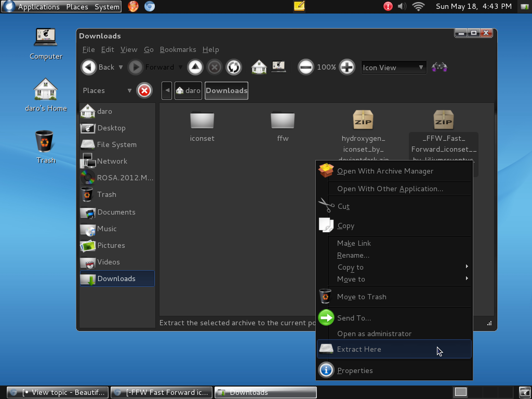The width and height of the screenshot is (532, 399).
Task: Click the Back button
Action: point(99,67)
